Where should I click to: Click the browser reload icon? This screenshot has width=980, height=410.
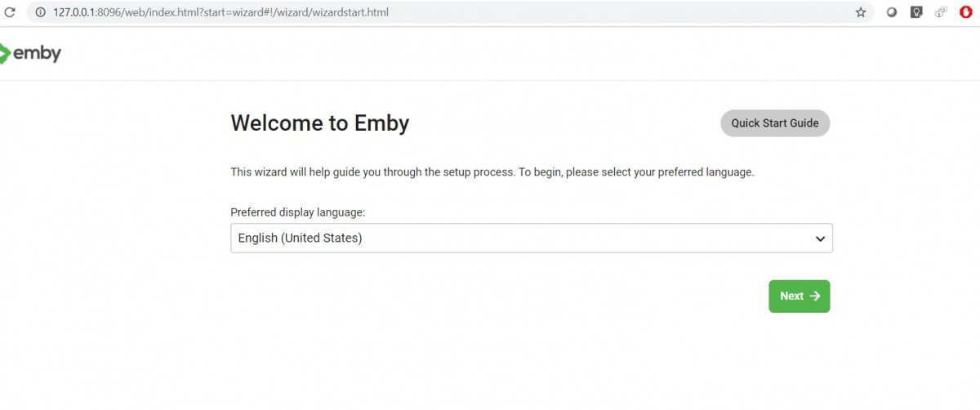(x=10, y=12)
